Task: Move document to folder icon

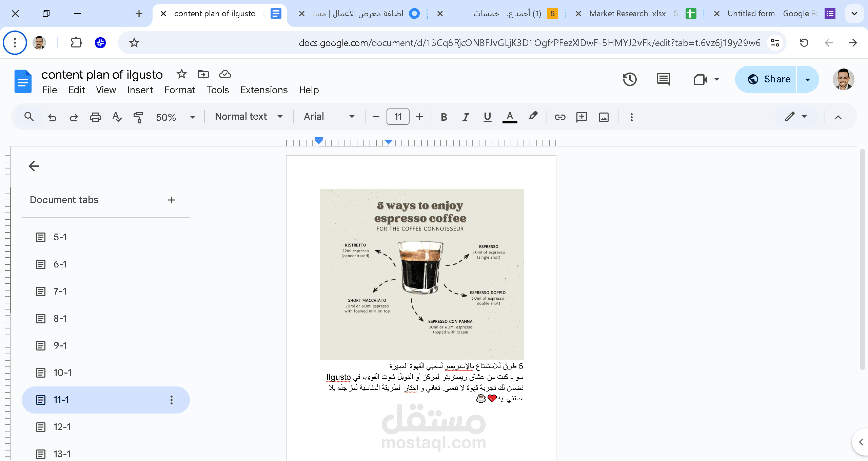Action: pyautogui.click(x=203, y=74)
